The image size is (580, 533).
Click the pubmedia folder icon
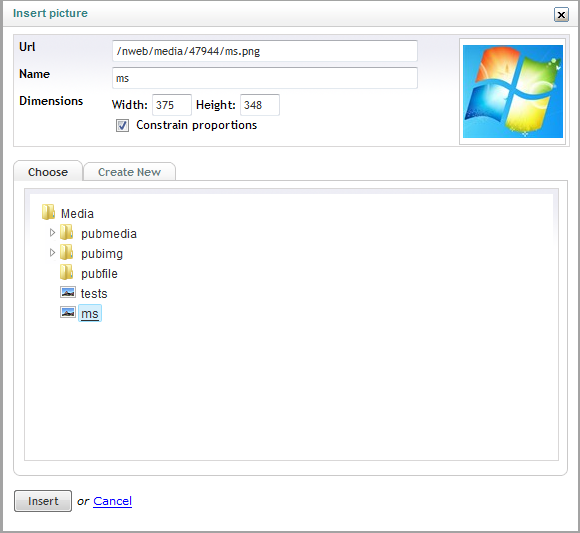[x=67, y=232]
